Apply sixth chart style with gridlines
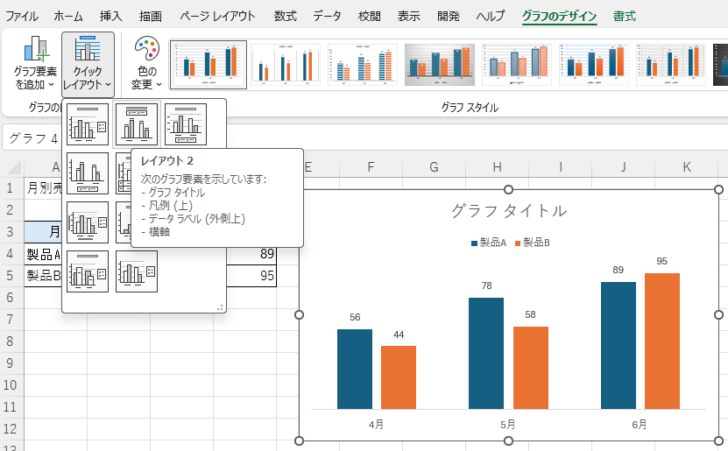Screen dimensions: 728x451 click(x=594, y=65)
